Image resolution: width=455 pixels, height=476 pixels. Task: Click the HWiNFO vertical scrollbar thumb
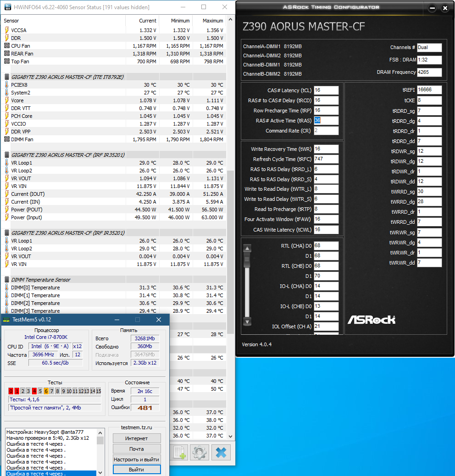click(230, 252)
